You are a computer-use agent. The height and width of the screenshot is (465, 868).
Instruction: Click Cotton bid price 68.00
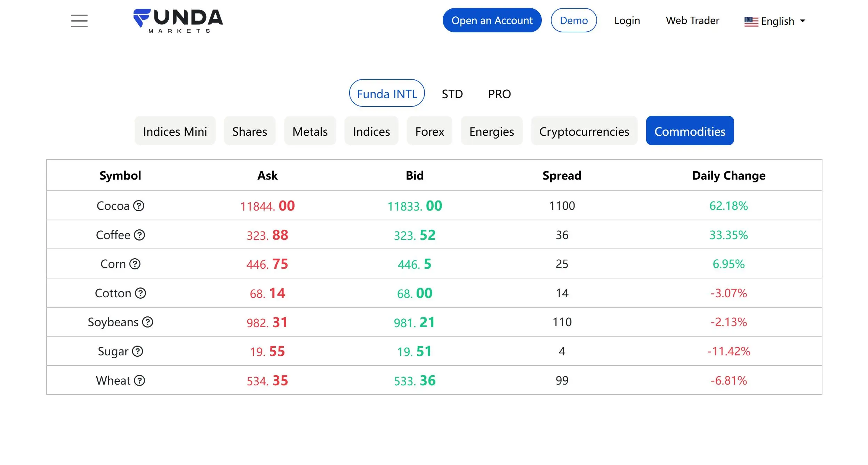(415, 293)
